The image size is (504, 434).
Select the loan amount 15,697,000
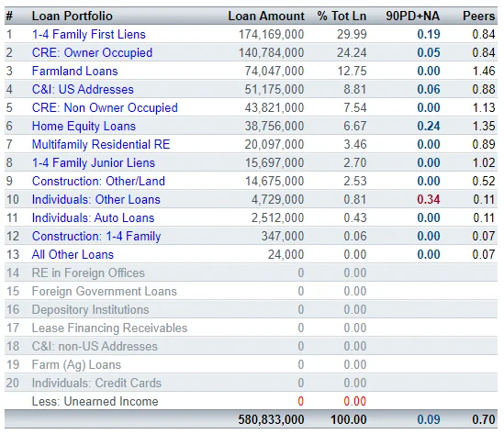click(x=274, y=162)
